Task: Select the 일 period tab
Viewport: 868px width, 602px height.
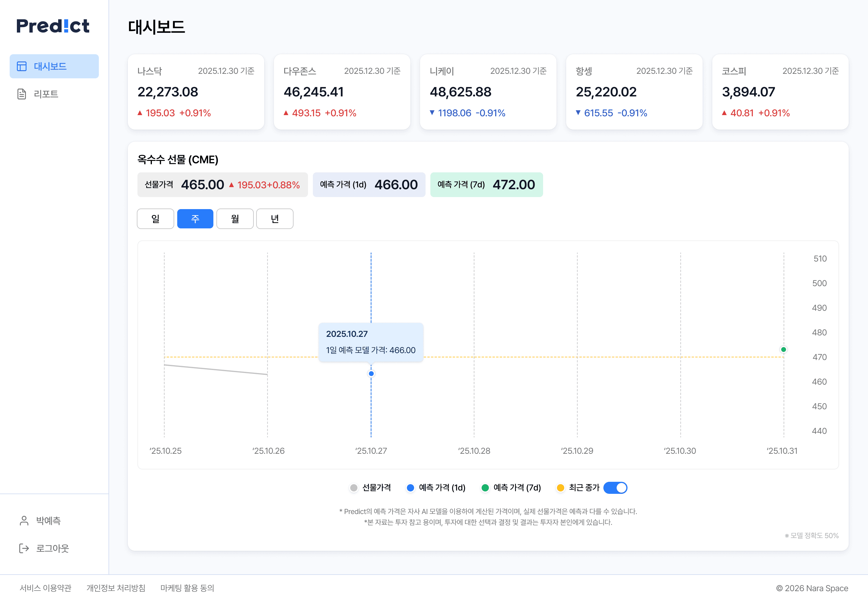Action: 156,219
